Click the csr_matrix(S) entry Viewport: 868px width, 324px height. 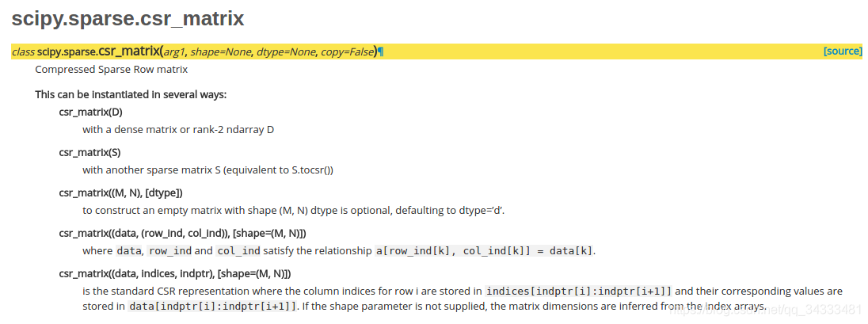click(90, 152)
